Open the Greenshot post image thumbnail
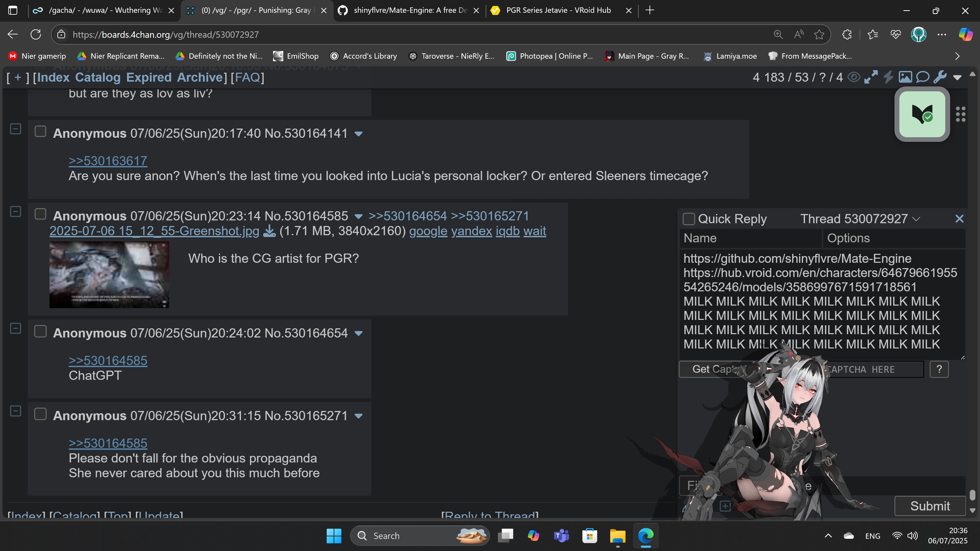This screenshot has height=551, width=980. (x=109, y=274)
